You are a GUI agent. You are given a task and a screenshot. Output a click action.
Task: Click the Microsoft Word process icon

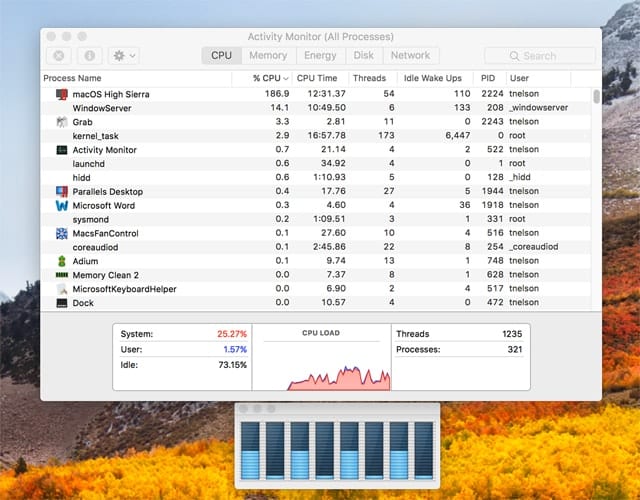coord(62,205)
